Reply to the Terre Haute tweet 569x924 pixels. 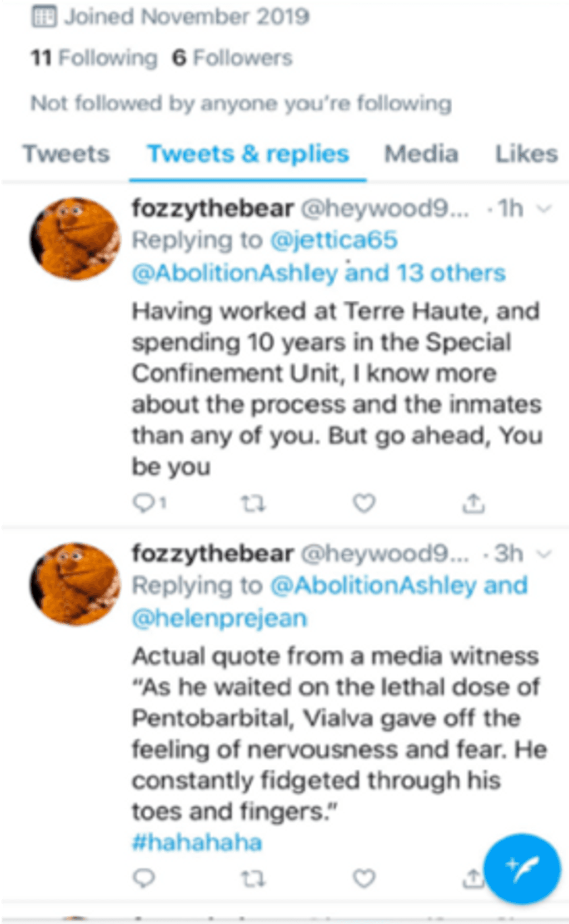tap(144, 503)
